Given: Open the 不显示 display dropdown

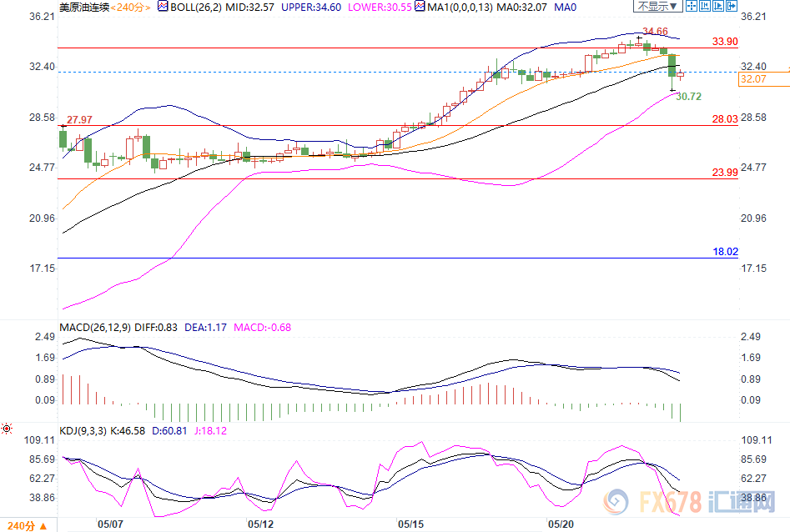Looking at the screenshot, I should (x=658, y=6).
